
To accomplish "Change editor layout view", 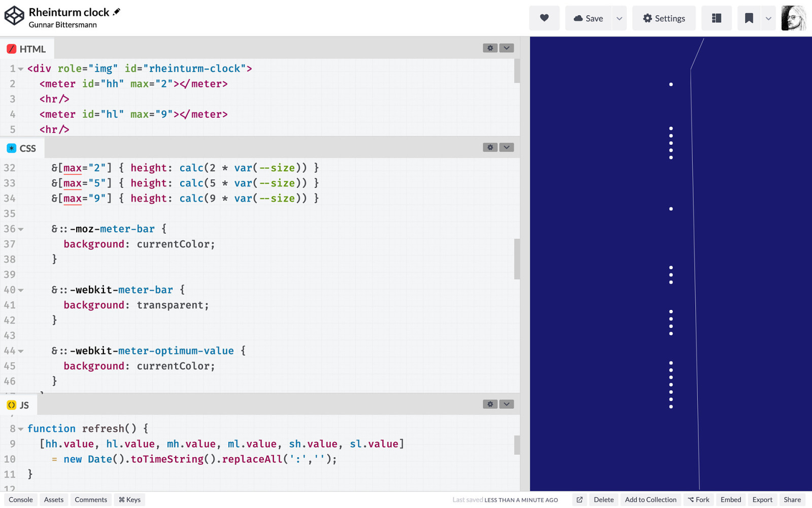I will [716, 18].
